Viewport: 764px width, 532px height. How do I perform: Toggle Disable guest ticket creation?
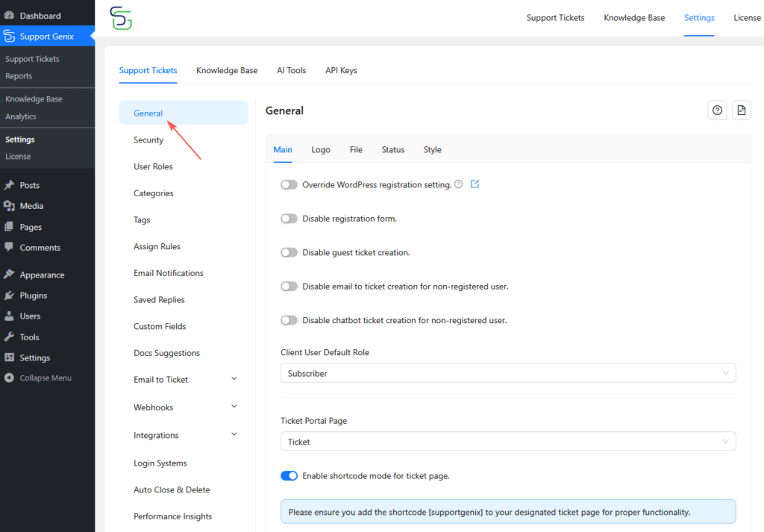pyautogui.click(x=289, y=252)
